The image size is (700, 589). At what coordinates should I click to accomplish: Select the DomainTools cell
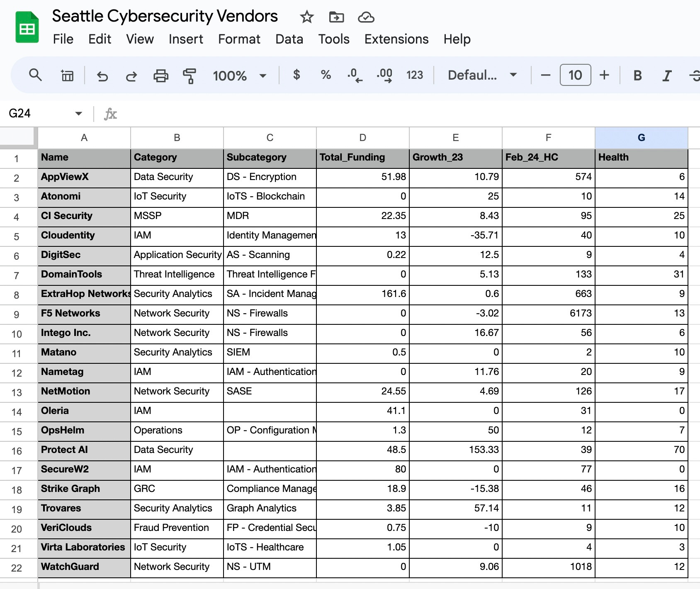click(84, 275)
